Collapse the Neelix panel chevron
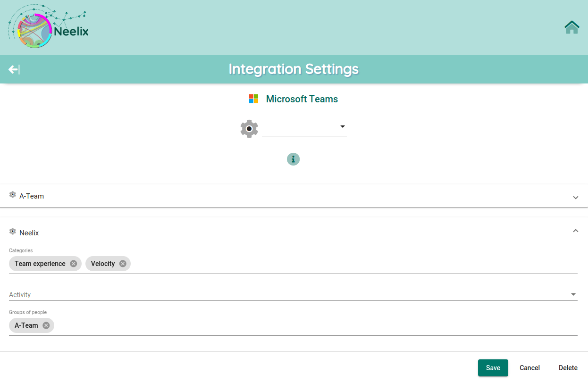 click(576, 231)
